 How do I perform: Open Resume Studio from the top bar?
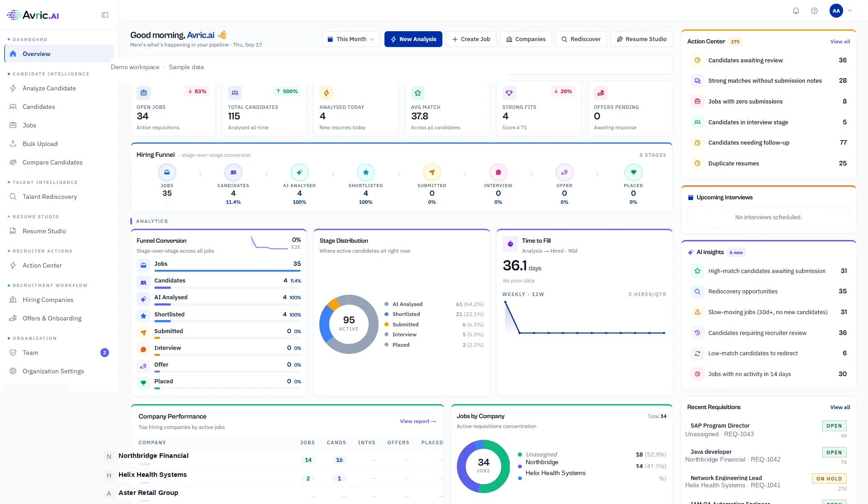tap(641, 39)
